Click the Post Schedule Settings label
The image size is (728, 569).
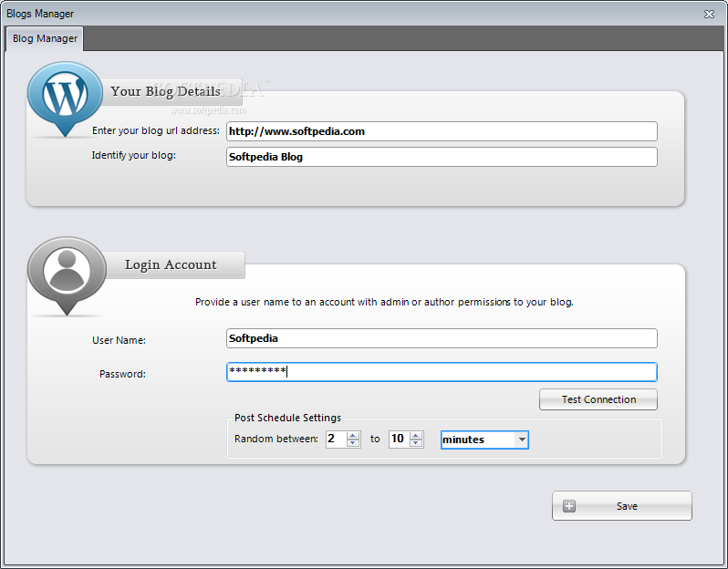click(287, 418)
